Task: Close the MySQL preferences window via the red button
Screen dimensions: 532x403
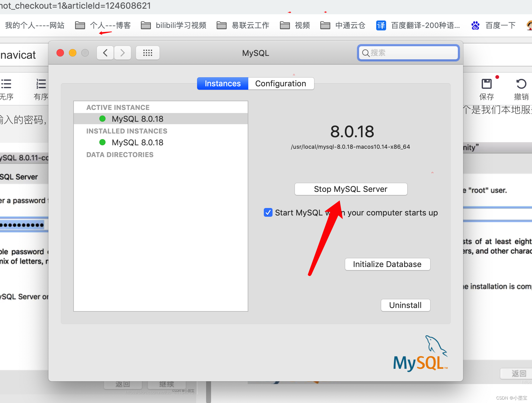Action: tap(60, 53)
